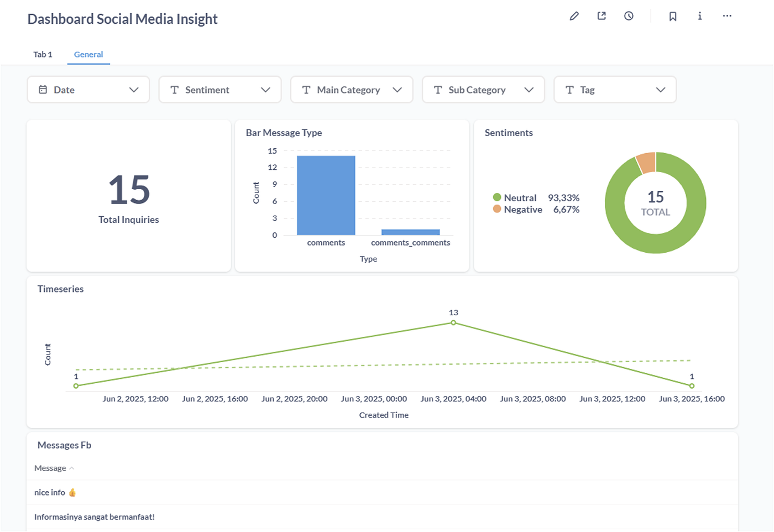The height and width of the screenshot is (532, 774).
Task: Open the three-dot more options menu
Action: coord(727,16)
